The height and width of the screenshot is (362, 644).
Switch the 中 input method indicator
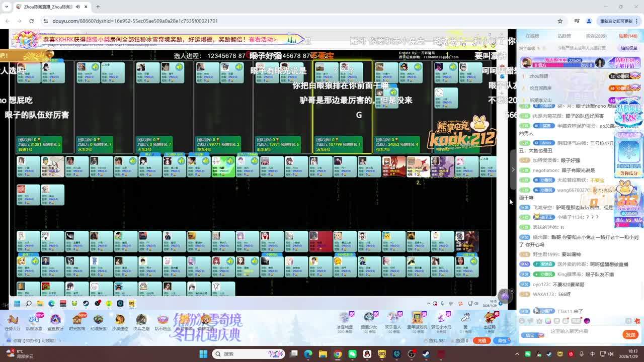pos(592,354)
